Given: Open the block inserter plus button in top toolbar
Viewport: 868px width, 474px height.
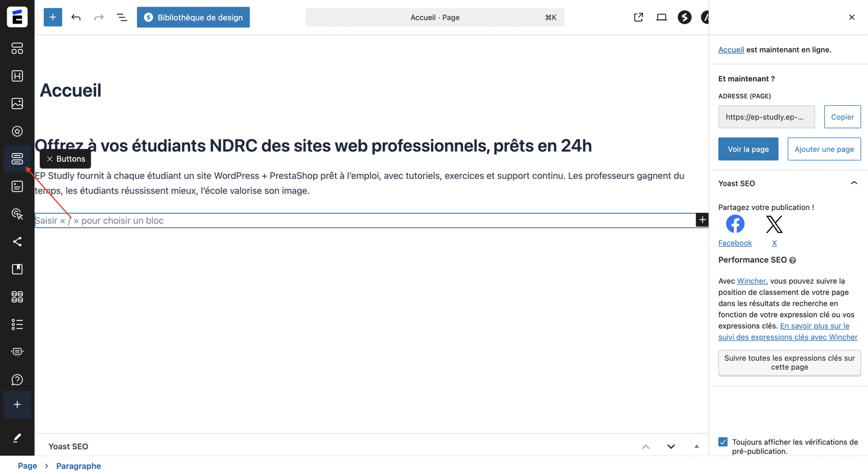Looking at the screenshot, I should (53, 17).
